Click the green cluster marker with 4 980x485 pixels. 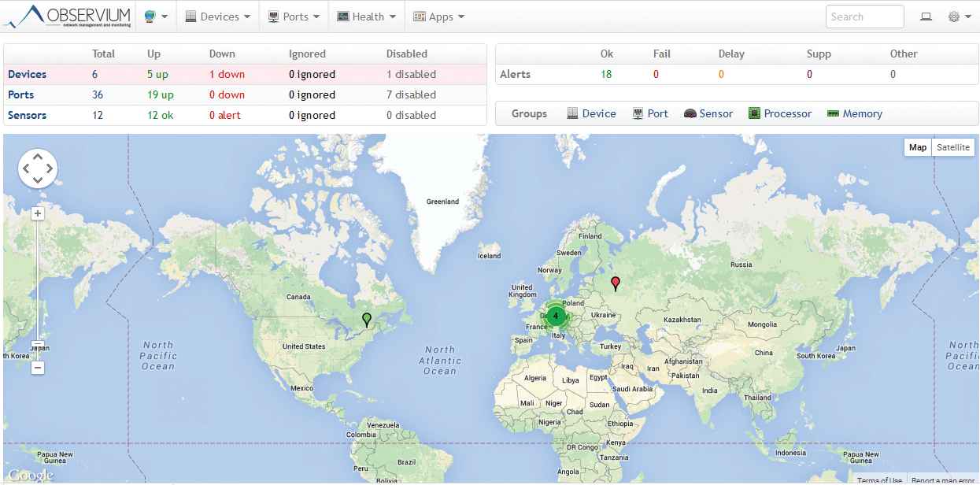[x=556, y=316]
